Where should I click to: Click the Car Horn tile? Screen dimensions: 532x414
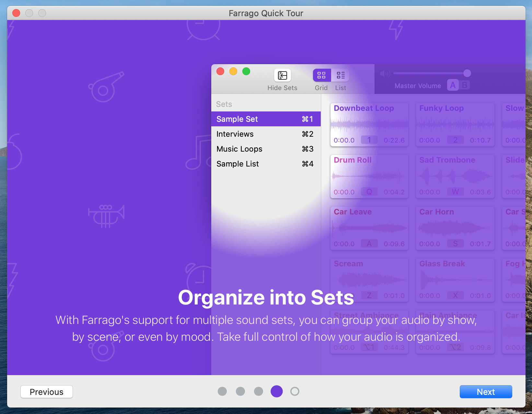click(x=455, y=228)
